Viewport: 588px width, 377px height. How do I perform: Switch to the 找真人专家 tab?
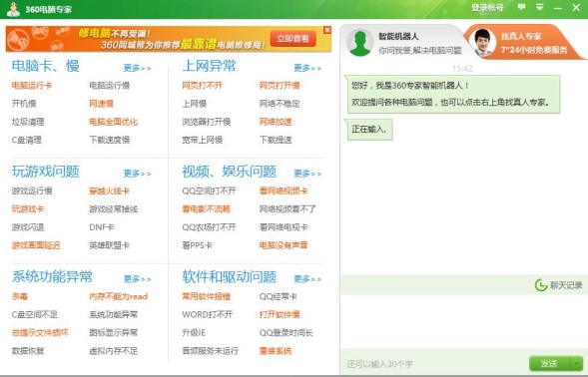(523, 42)
